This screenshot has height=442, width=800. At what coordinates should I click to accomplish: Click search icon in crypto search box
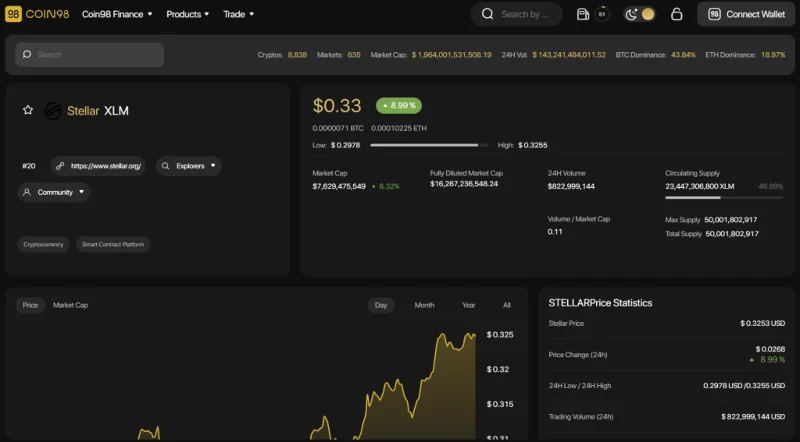click(x=27, y=54)
